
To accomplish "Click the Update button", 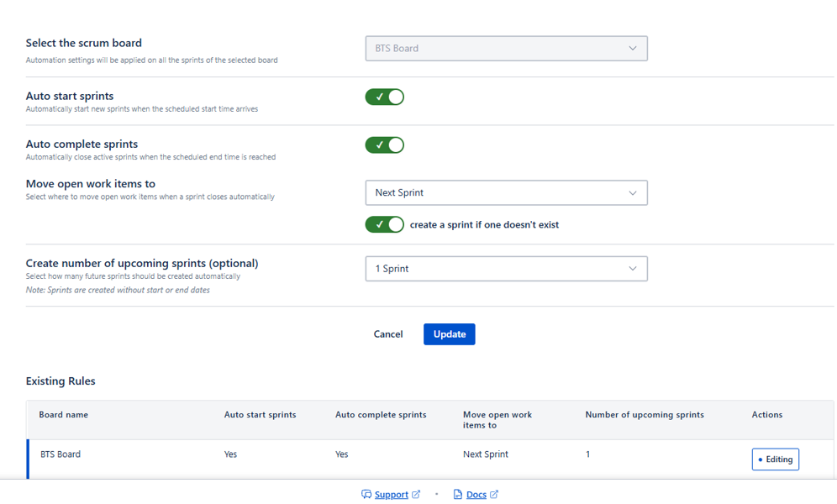I will [449, 334].
